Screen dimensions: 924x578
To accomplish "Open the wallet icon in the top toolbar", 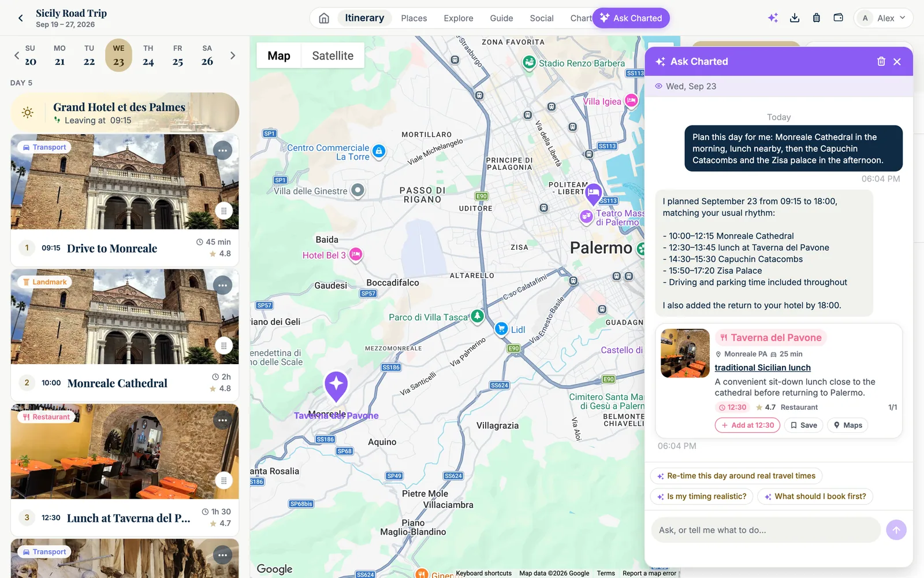I will point(838,18).
